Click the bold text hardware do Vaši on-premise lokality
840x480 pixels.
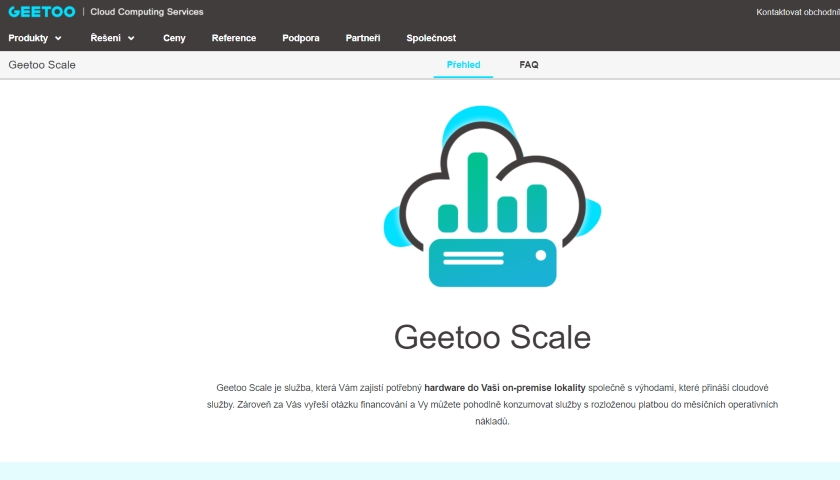click(x=505, y=387)
